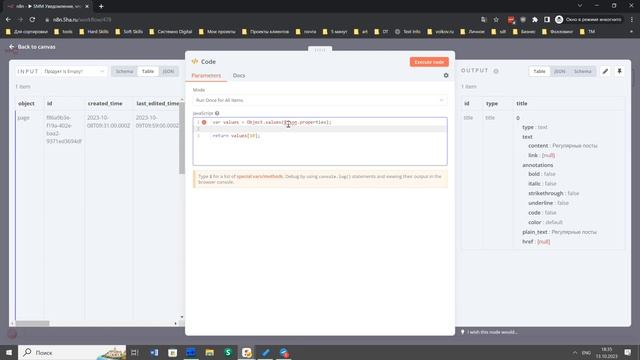The image size is (640, 360).
Task: Open the 'Проекты клиентов' bookmark folder
Action: [x=265, y=31]
